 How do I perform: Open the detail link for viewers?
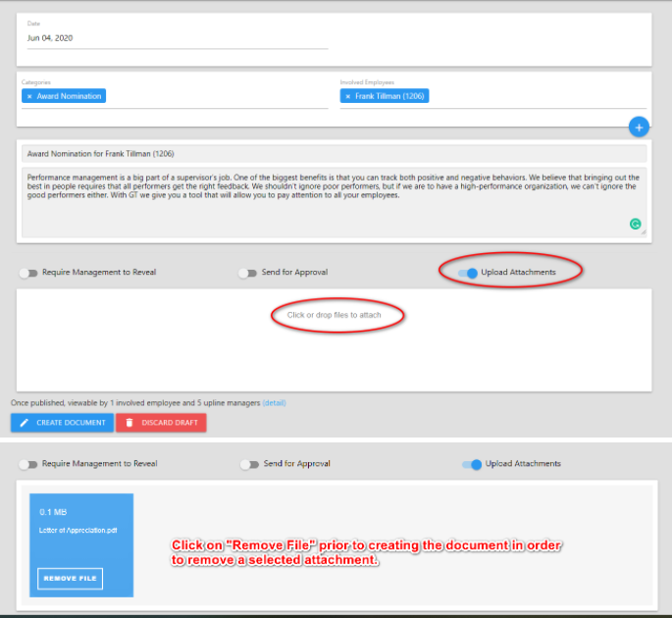tap(274, 402)
